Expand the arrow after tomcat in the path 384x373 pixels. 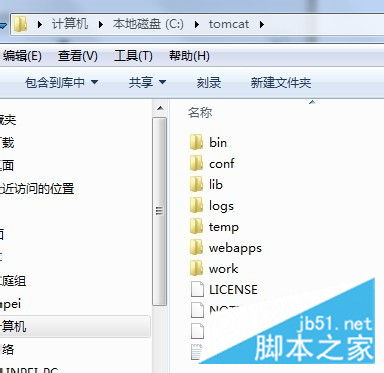[262, 24]
